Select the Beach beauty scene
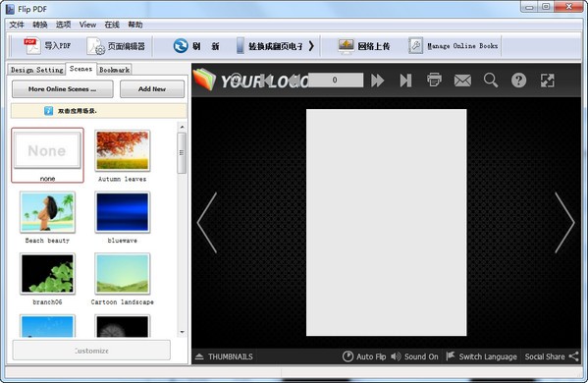588x383 pixels. (x=47, y=217)
